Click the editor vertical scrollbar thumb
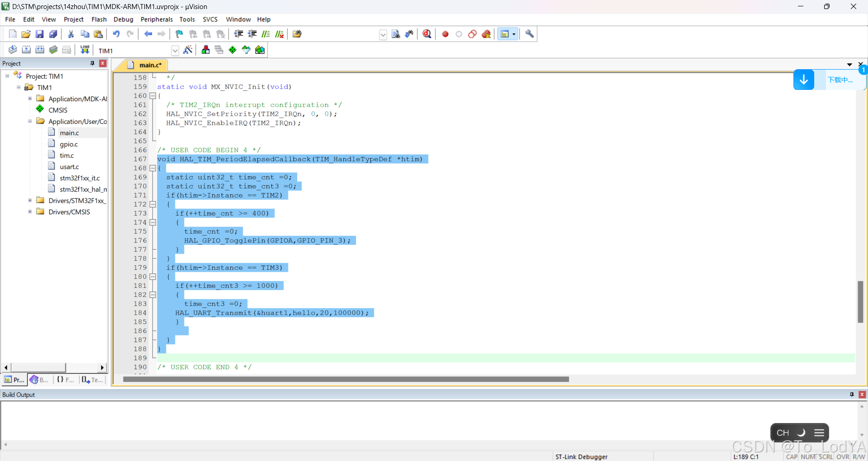Viewport: 868px width, 461px height. point(860,301)
